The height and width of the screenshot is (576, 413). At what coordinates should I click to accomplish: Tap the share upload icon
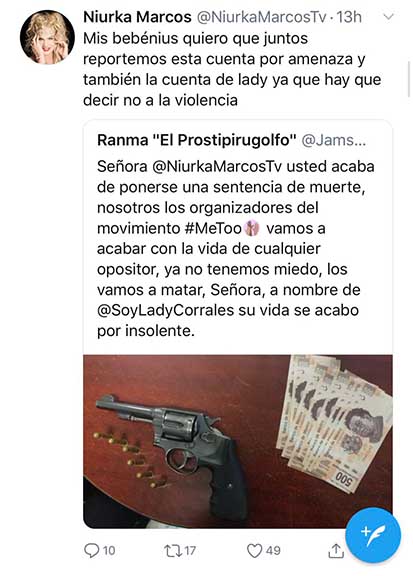click(336, 550)
